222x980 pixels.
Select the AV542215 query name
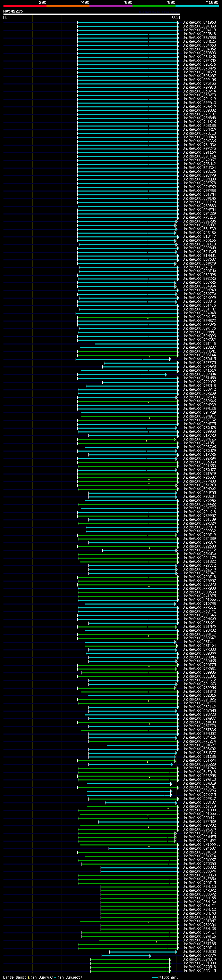pyautogui.click(x=13, y=11)
